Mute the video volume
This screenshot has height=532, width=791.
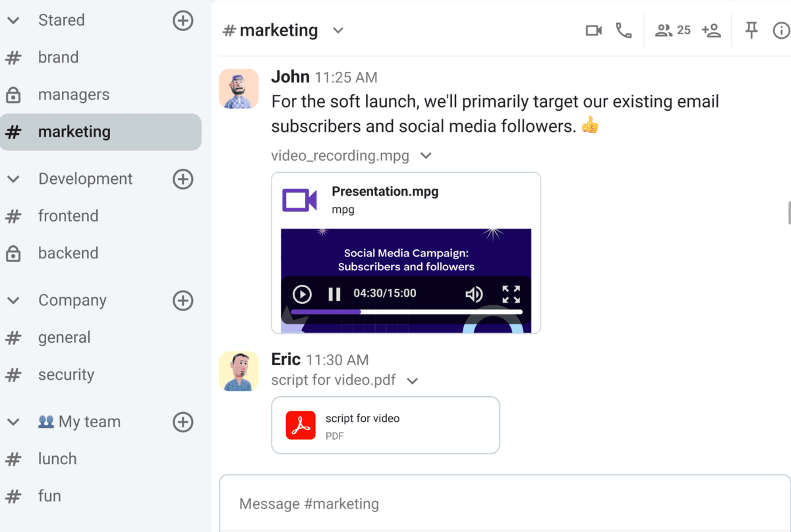click(474, 294)
